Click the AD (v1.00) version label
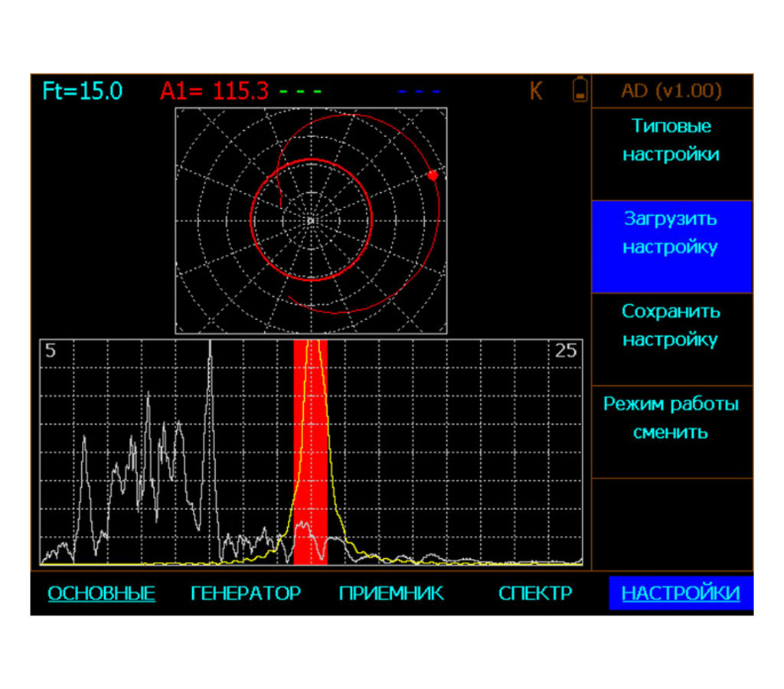Viewport: 784px width, 689px height. 671,91
